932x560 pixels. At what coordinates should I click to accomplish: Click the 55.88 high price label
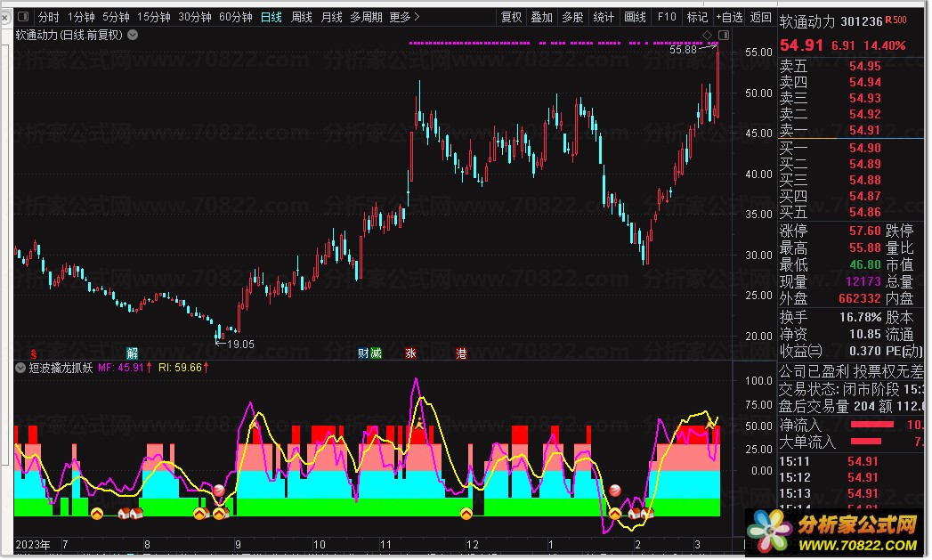point(683,50)
